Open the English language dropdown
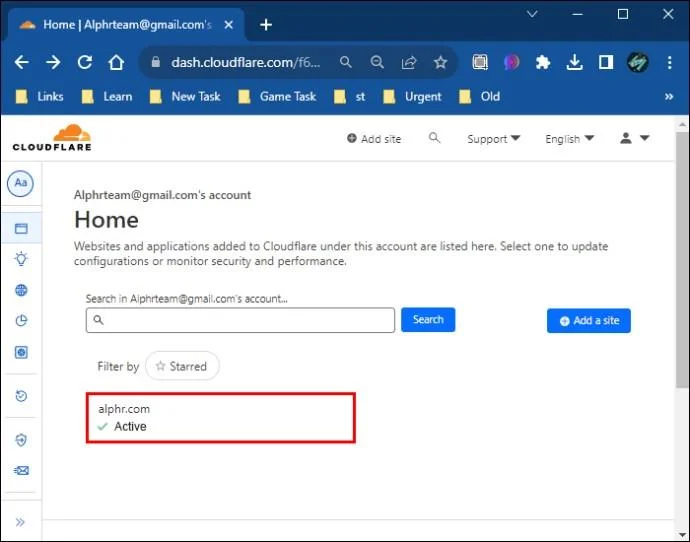 pyautogui.click(x=569, y=139)
